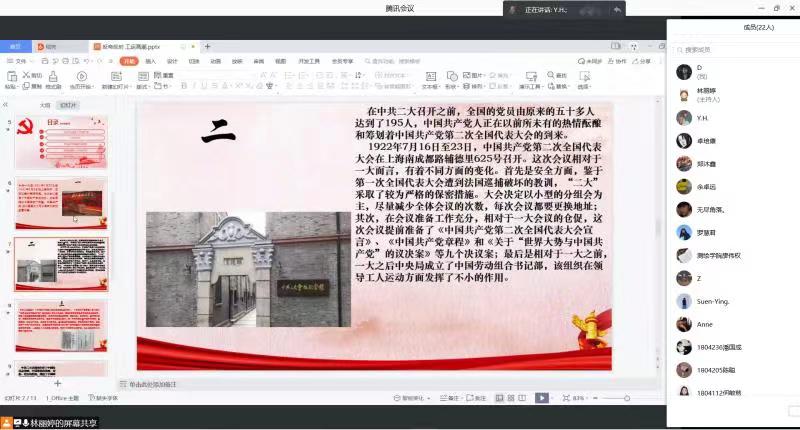
Task: Select member Y.H. in the participant list
Action: coord(703,117)
